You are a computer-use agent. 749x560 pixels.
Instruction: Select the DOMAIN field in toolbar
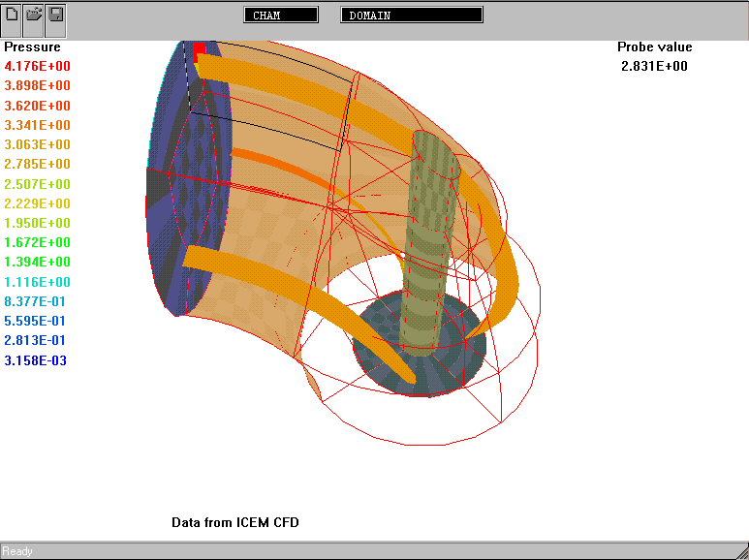point(412,16)
